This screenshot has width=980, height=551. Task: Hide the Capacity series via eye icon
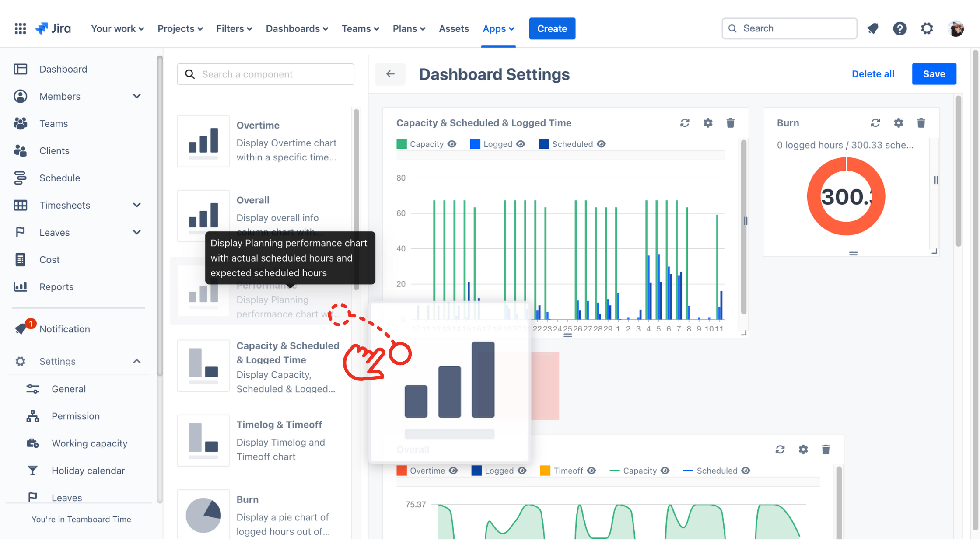(x=452, y=144)
